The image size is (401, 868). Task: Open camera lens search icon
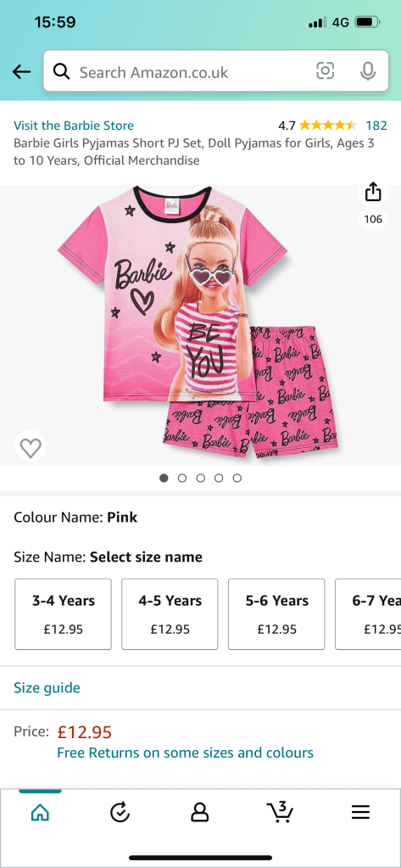tap(326, 71)
